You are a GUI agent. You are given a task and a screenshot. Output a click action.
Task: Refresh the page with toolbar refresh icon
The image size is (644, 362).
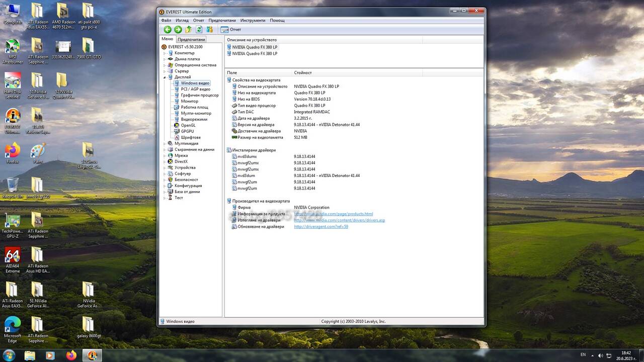click(199, 30)
